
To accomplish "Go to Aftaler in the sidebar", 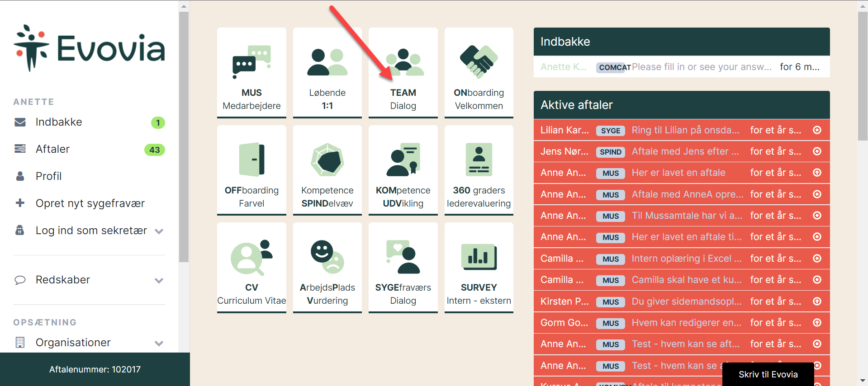I will pyautogui.click(x=52, y=149).
